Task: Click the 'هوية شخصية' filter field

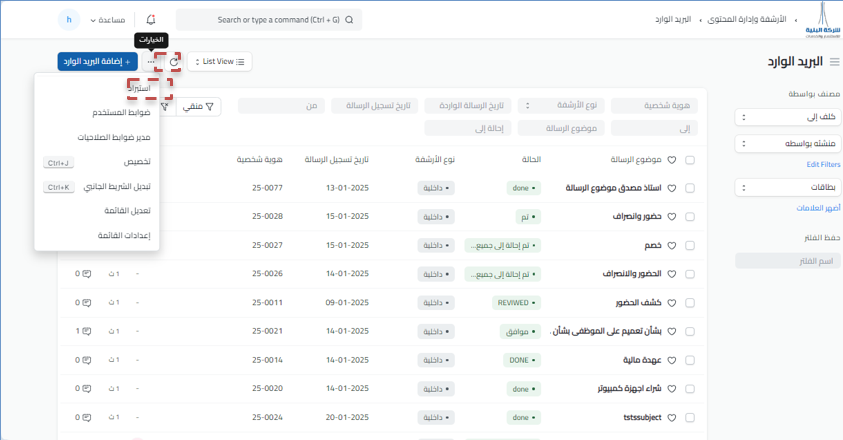Action: (654, 105)
